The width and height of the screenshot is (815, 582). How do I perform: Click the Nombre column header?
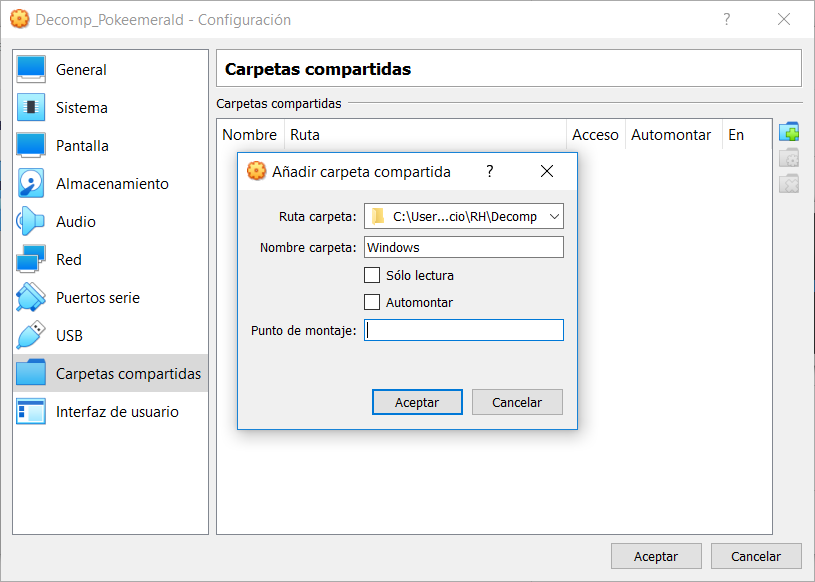pyautogui.click(x=250, y=134)
